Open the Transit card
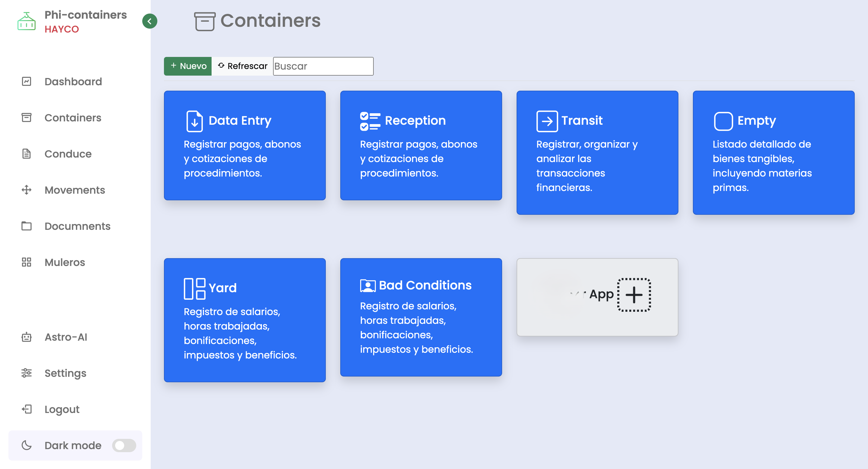This screenshot has width=868, height=469. [x=597, y=152]
